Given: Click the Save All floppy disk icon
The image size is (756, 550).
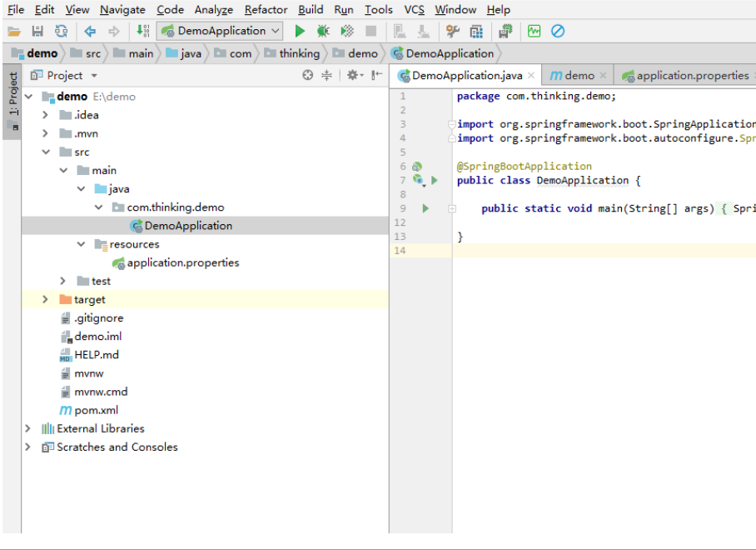Looking at the screenshot, I should point(37,31).
